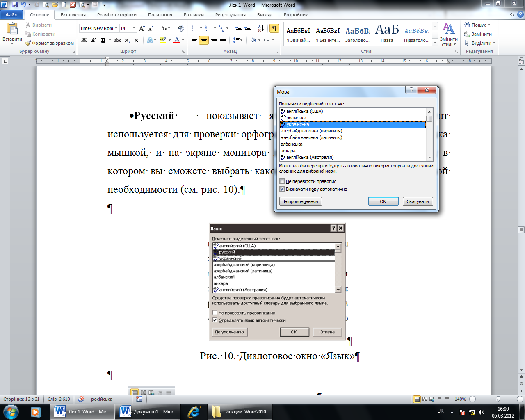
Task: Underline text with the П button
Action: 103,40
